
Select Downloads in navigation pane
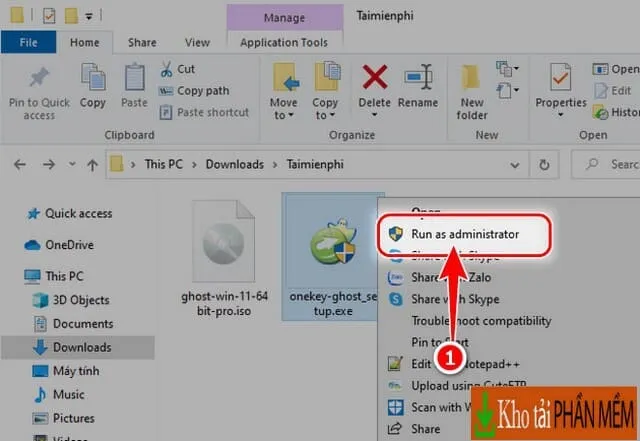tap(78, 347)
